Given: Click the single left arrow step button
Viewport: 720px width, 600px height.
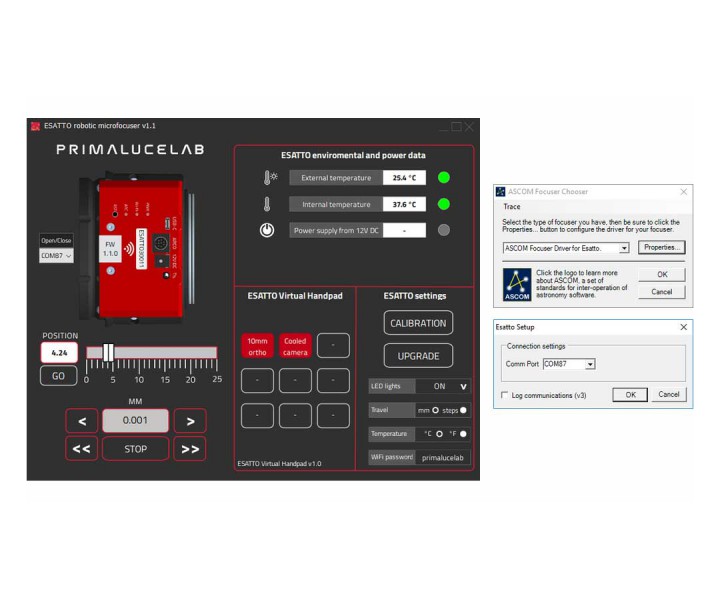Looking at the screenshot, I should coord(82,421).
